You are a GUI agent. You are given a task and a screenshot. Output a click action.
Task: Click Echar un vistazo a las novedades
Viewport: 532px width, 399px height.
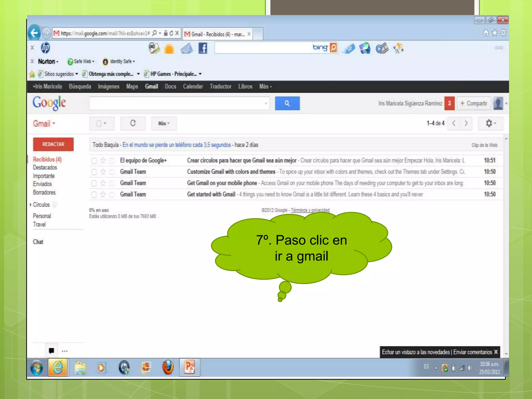click(x=416, y=352)
